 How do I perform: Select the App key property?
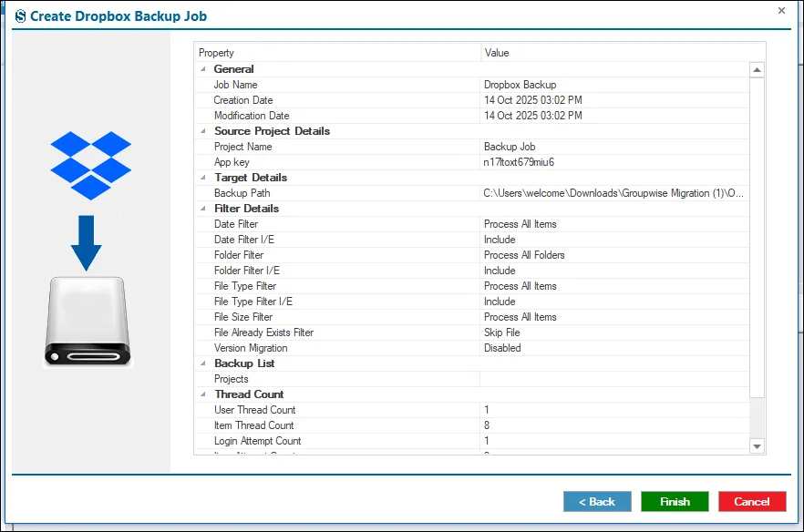coord(232,162)
